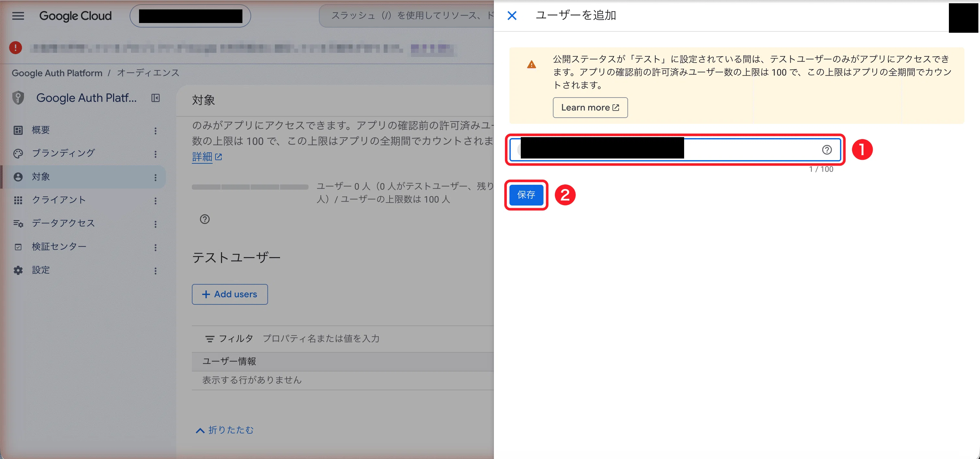Select データアクセス in the sidebar
Viewport: 980px width, 459px height.
83,223
